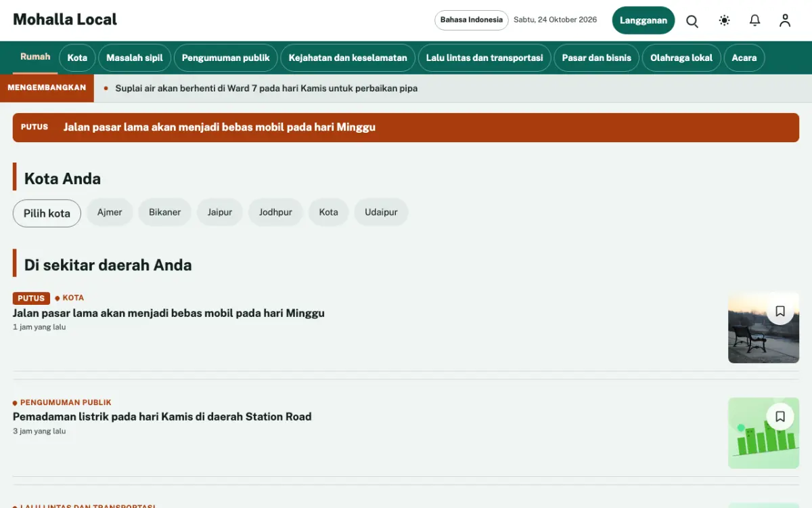
Task: Open the search icon in header
Action: [692, 20]
